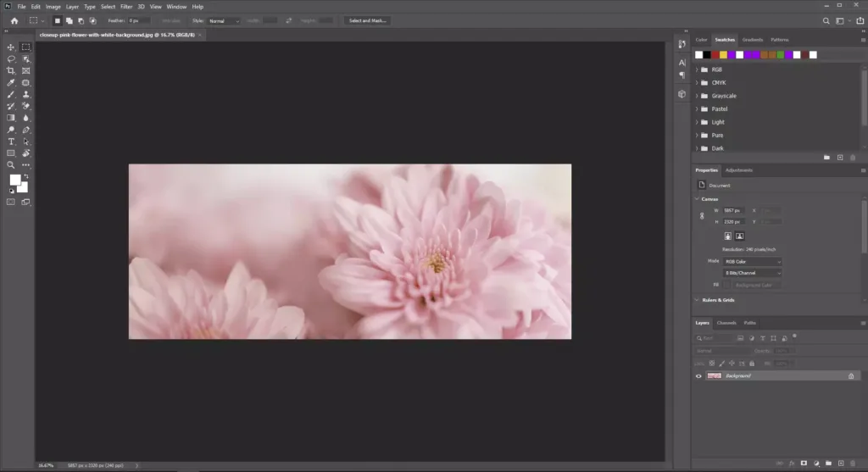
Task: Select the Rectangular Marquee tool in toolbox
Action: point(26,47)
